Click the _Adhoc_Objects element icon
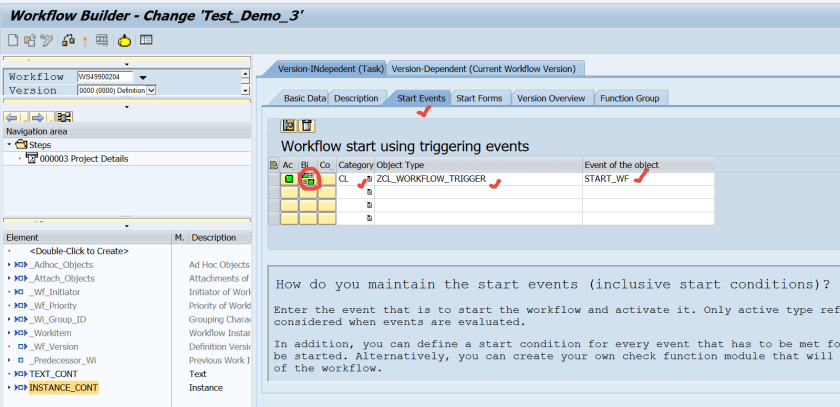This screenshot has width=840, height=407. [x=21, y=265]
